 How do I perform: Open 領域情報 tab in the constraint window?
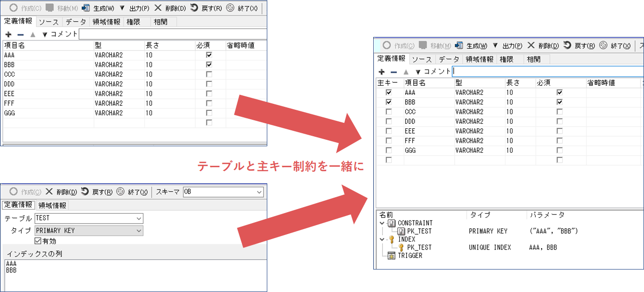[x=52, y=205]
